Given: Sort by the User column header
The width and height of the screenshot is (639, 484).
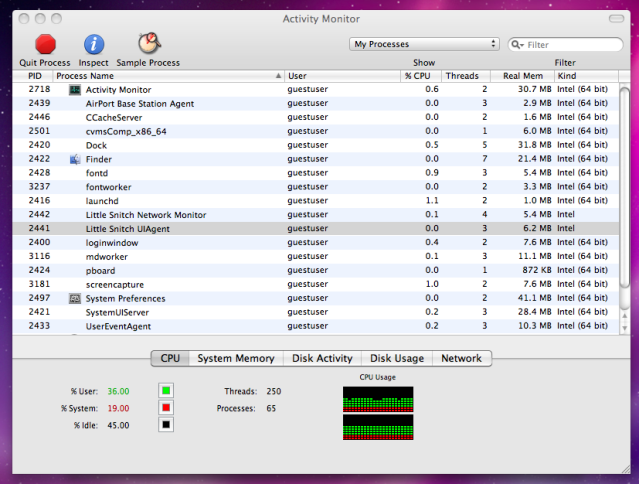Looking at the screenshot, I should pos(342,76).
